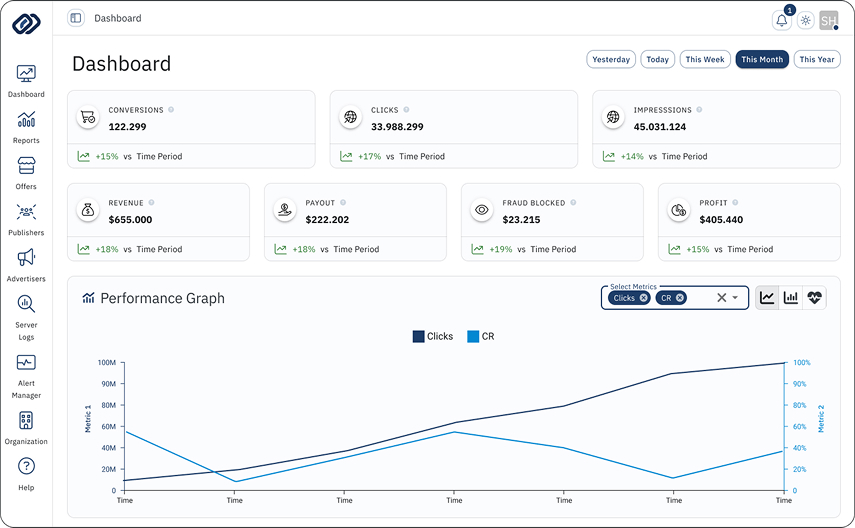
Task: Clear all selected metrics
Action: tap(720, 298)
